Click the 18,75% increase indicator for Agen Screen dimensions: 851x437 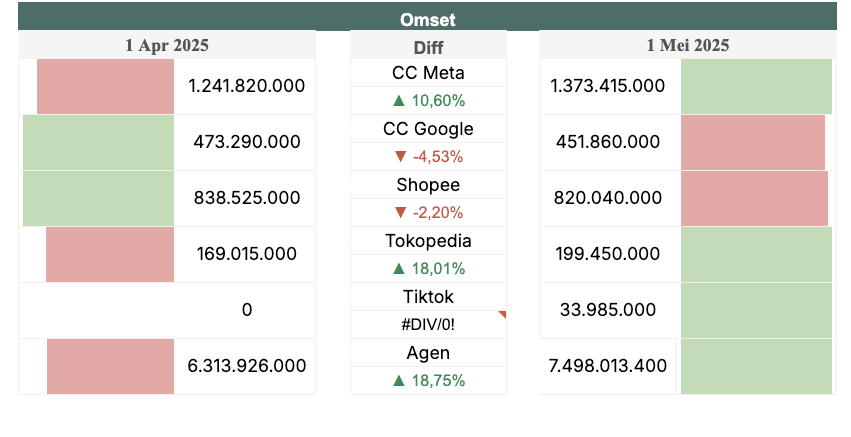pyautogui.click(x=428, y=380)
